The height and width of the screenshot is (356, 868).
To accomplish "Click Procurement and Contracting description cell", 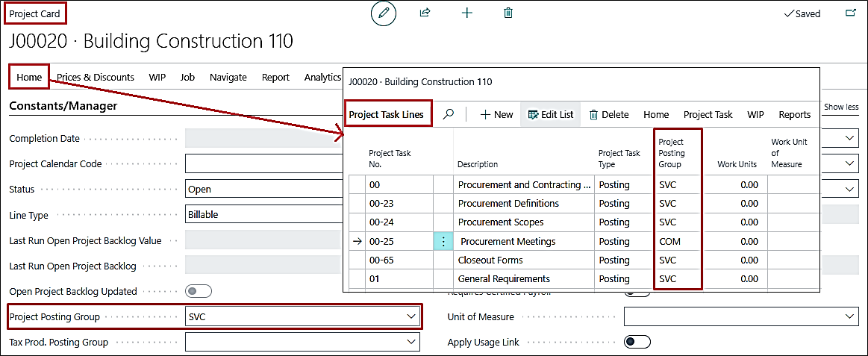I will (x=524, y=185).
